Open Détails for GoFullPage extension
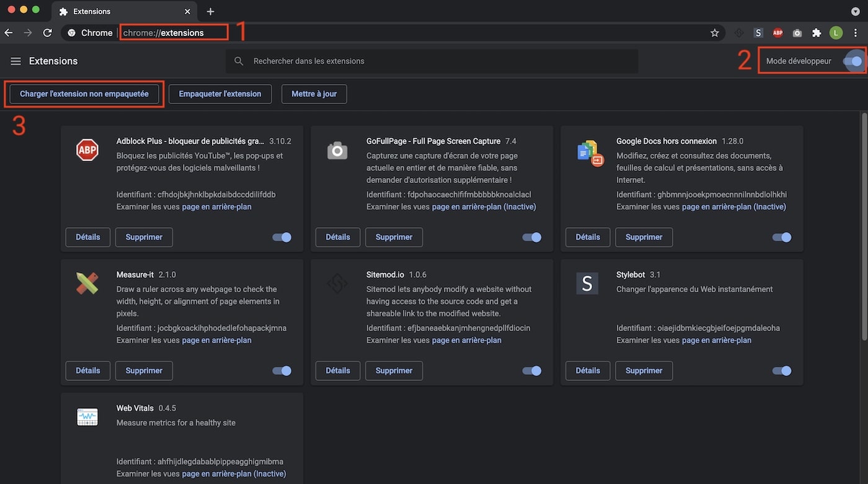Viewport: 868px width, 484px height. coord(338,237)
